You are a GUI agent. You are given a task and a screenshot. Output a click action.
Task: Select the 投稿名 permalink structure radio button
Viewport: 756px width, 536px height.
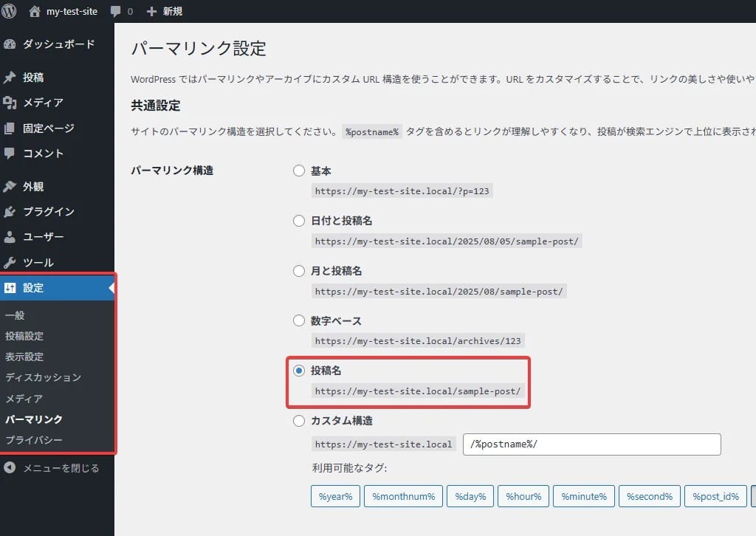[299, 371]
